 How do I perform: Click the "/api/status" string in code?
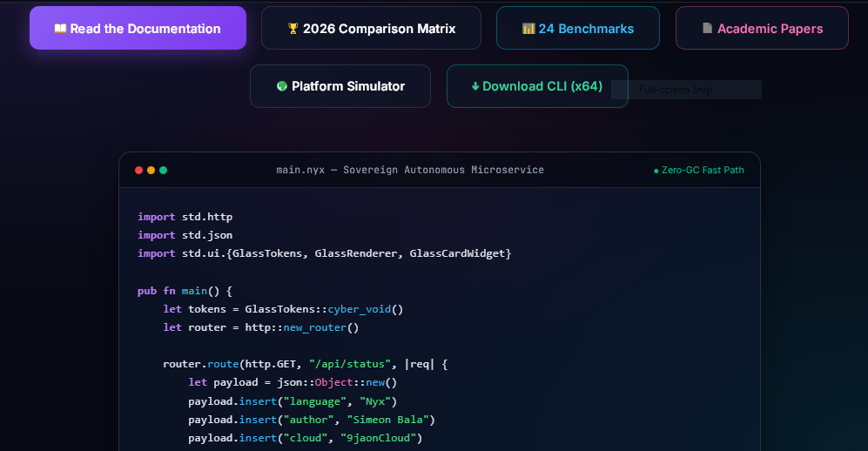pyautogui.click(x=350, y=364)
